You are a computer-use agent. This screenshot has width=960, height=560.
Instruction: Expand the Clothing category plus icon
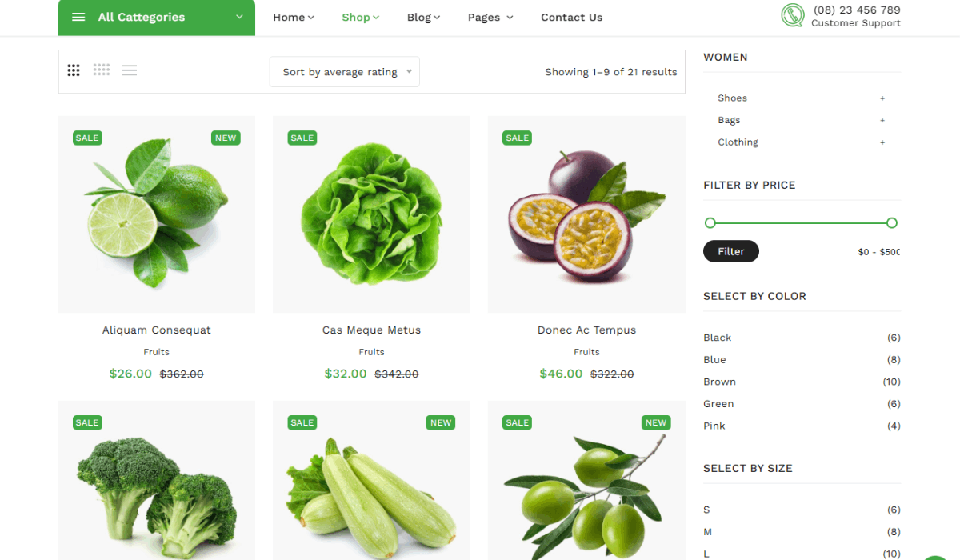click(x=882, y=142)
